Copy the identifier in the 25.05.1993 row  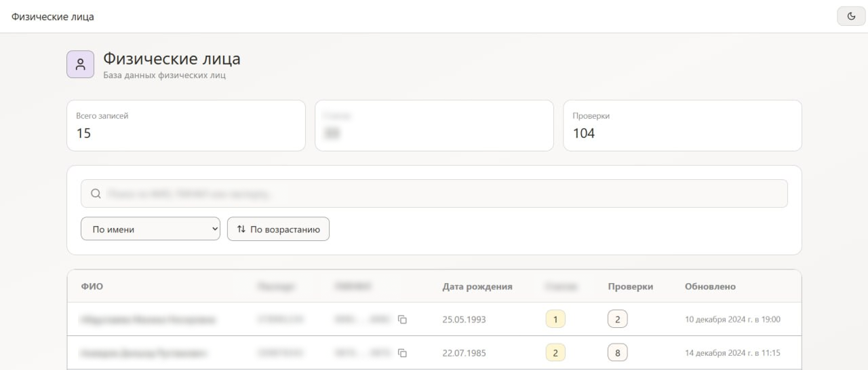[x=402, y=319]
